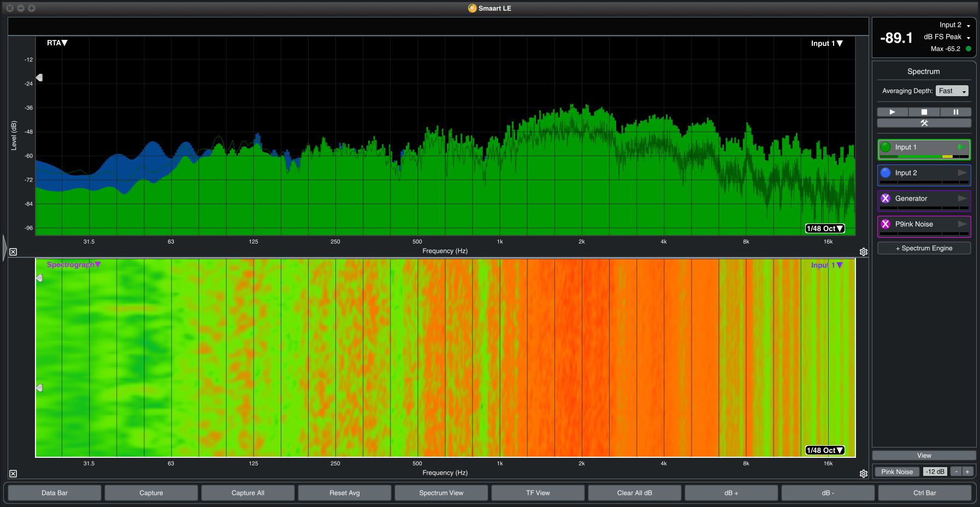Reset averaging with Reset Avg
The width and height of the screenshot is (980, 507).
click(345, 493)
